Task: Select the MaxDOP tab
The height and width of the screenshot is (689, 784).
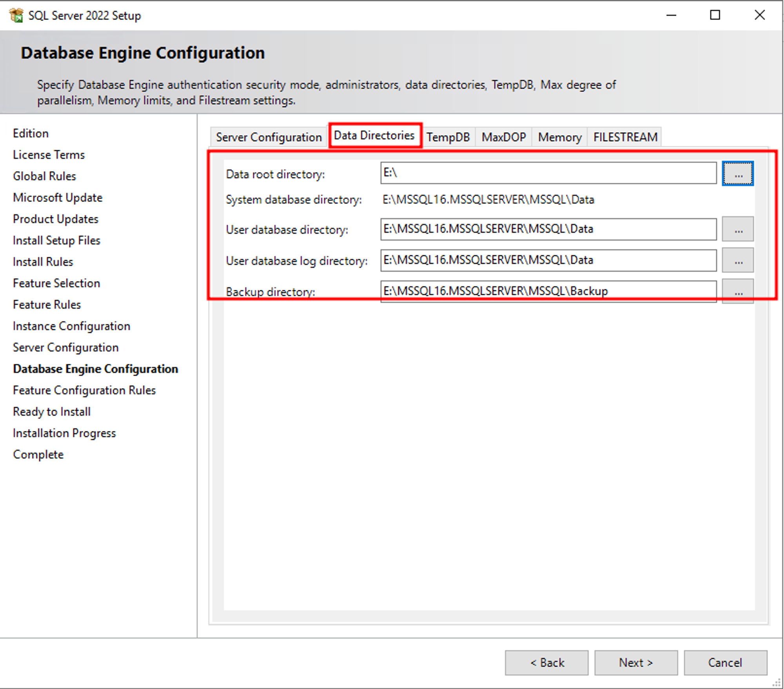Action: pyautogui.click(x=503, y=137)
